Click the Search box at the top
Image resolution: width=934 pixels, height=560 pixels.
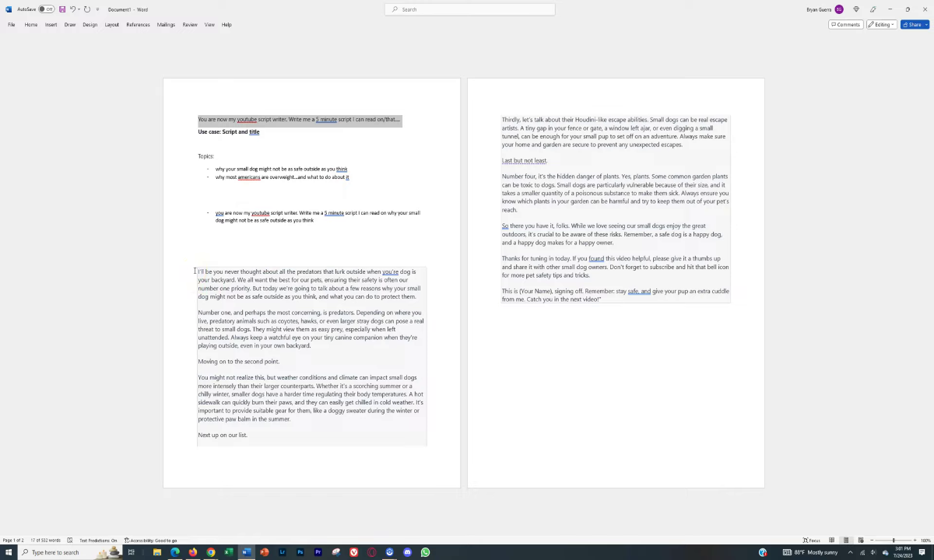pos(470,9)
